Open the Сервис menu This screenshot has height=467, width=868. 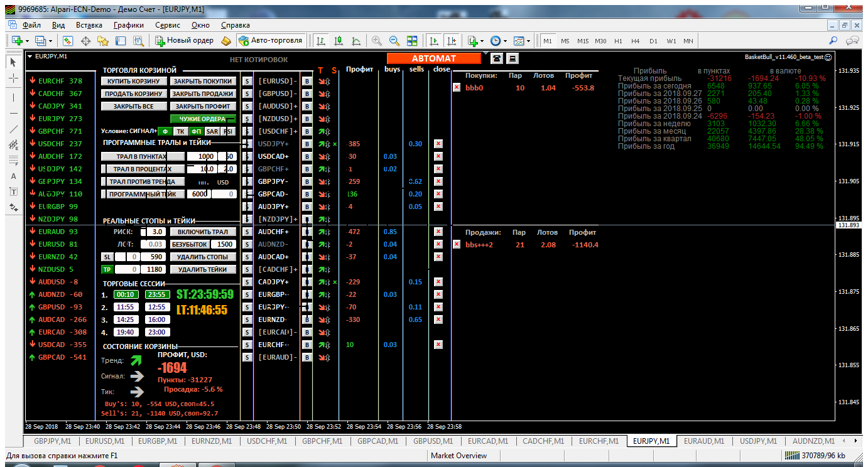tap(168, 25)
